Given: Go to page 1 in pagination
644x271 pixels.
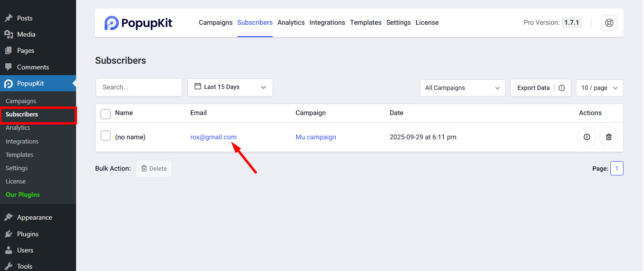Looking at the screenshot, I should (x=616, y=168).
